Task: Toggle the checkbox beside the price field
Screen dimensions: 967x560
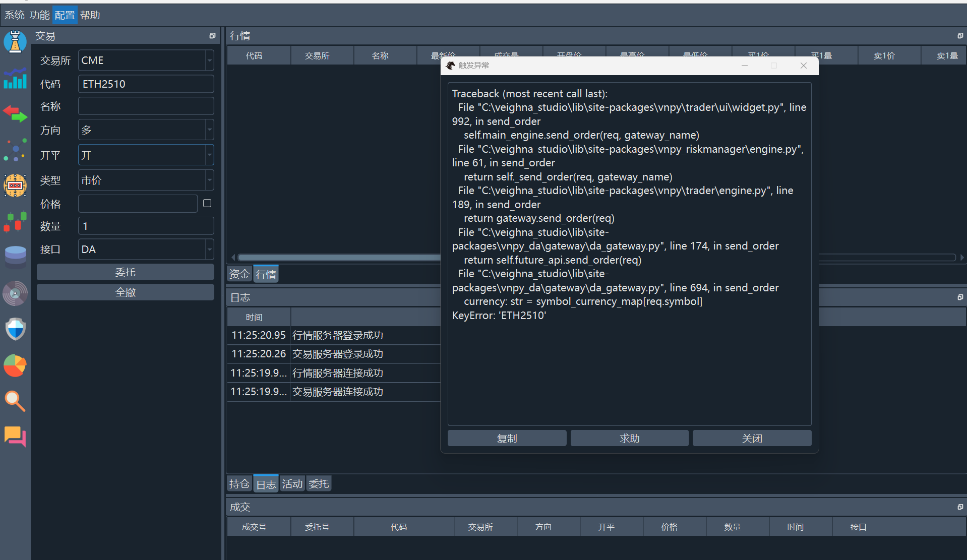Action: tap(207, 204)
